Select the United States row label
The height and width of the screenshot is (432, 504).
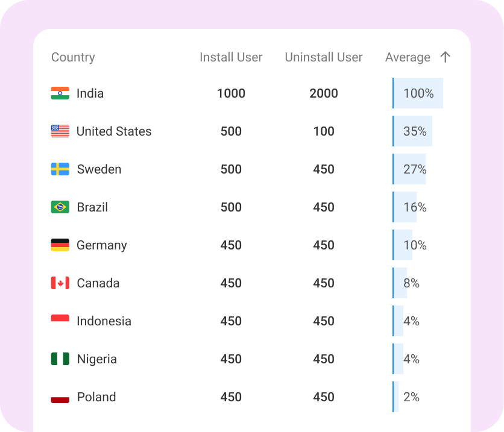(114, 131)
